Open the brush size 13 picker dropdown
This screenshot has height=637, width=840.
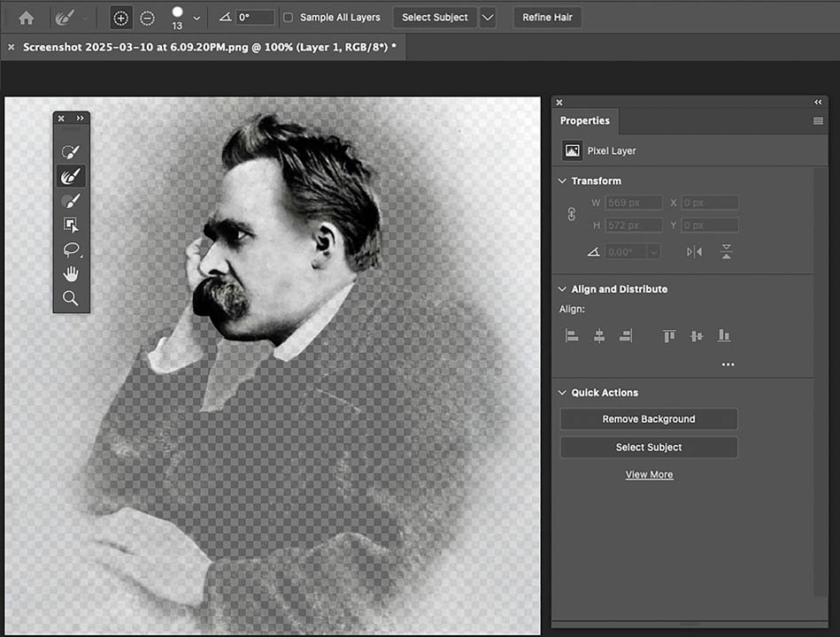[x=197, y=19]
